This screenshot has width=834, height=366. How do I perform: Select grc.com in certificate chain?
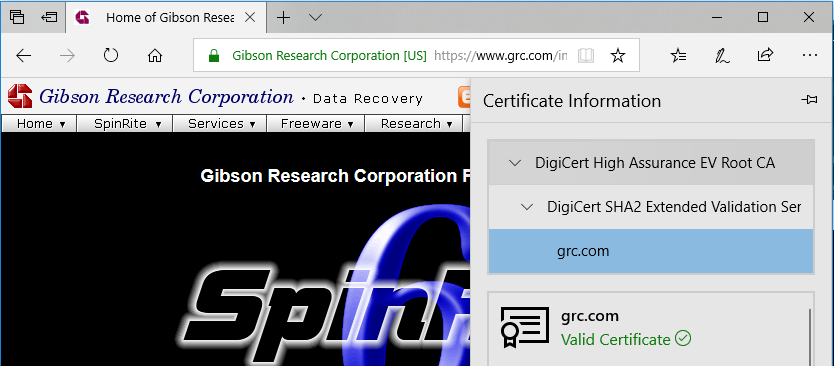coord(651,251)
